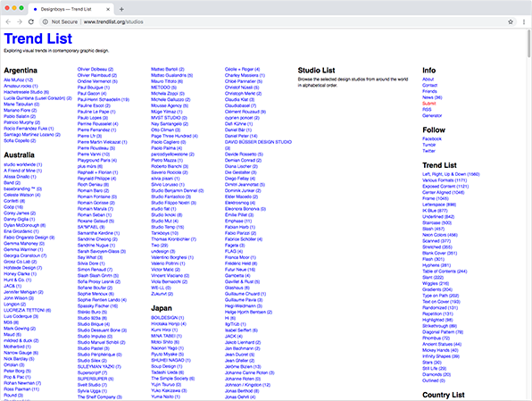Open the Underlined trend link
This screenshot has width=532, height=401.
(x=438, y=217)
